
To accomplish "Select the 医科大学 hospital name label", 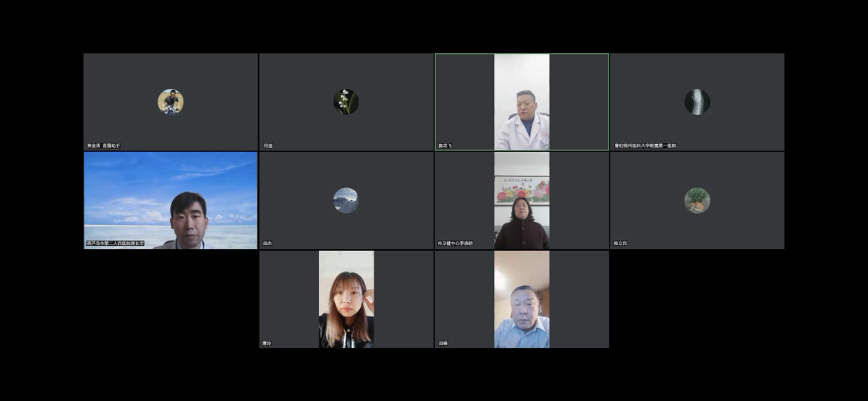I will point(645,145).
